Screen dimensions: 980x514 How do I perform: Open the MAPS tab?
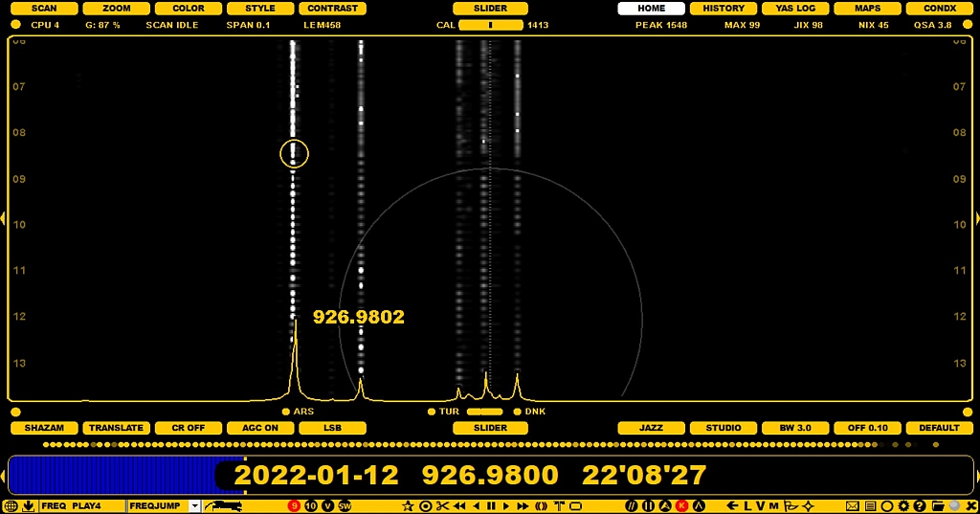pos(867,9)
